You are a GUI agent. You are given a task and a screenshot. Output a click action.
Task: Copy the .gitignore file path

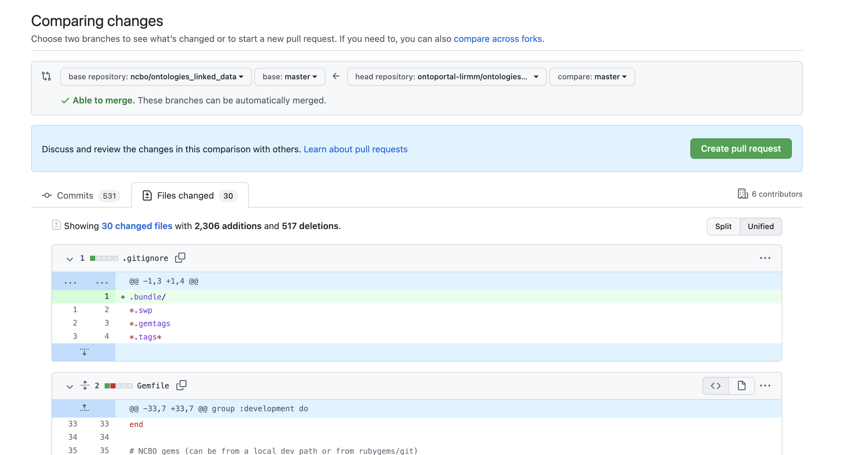point(180,258)
